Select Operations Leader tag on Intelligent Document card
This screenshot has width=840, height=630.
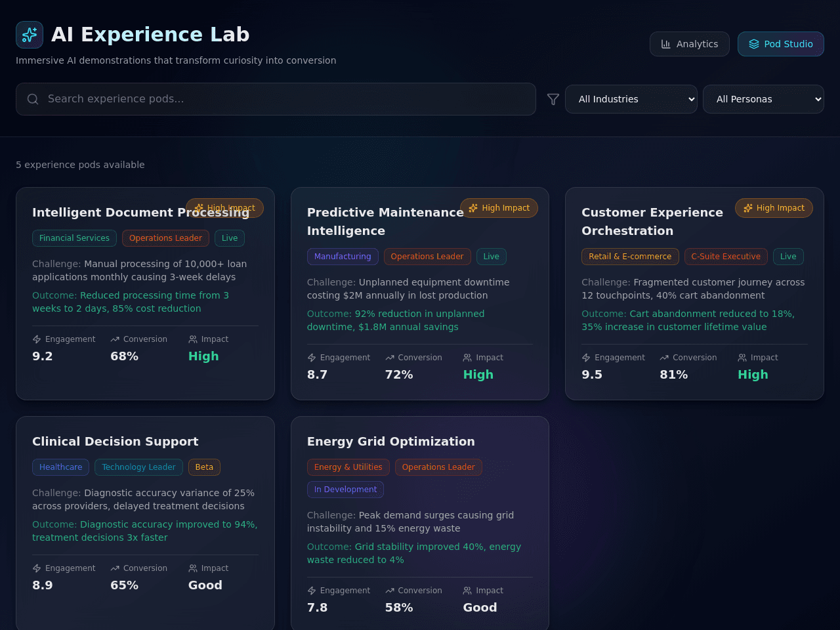[x=165, y=238]
